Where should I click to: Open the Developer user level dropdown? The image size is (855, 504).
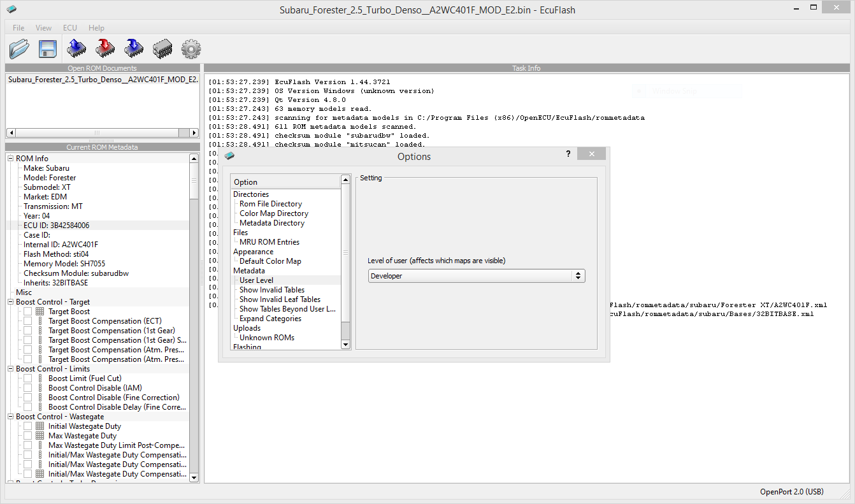click(x=477, y=276)
